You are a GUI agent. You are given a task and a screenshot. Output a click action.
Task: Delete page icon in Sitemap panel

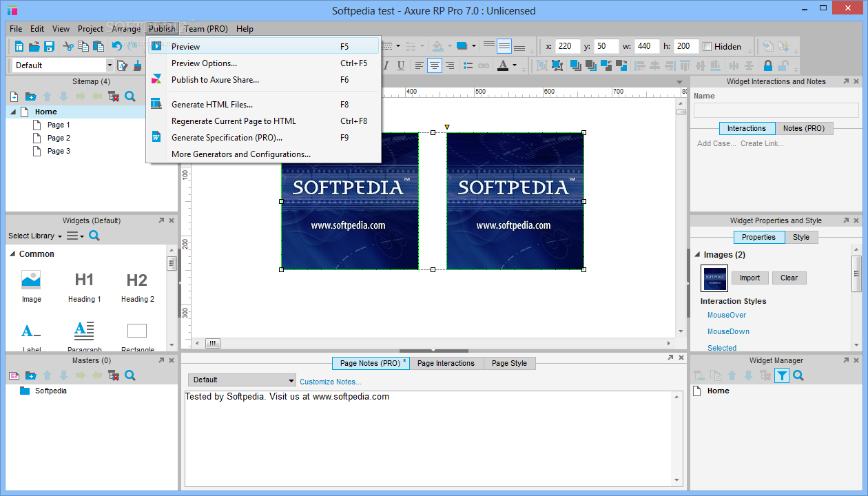[x=114, y=96]
